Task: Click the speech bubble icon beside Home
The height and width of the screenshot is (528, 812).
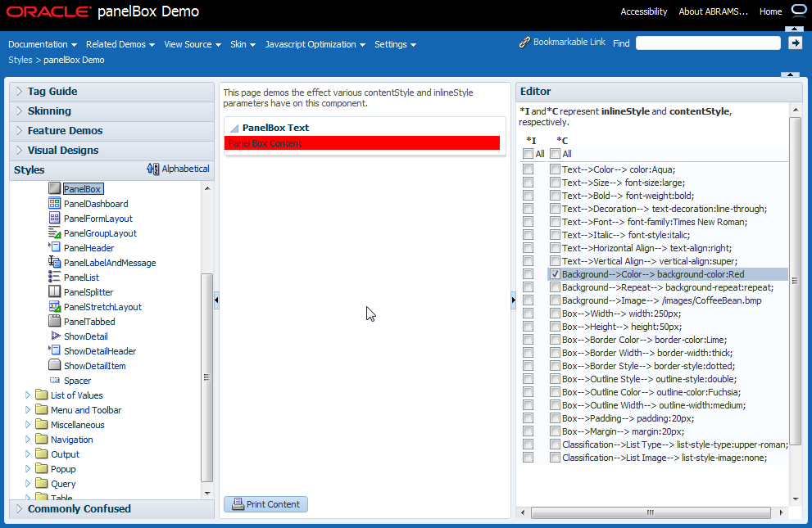Action: coord(798,11)
